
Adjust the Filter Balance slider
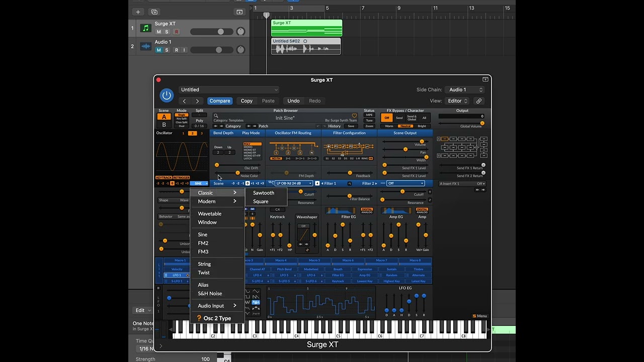pyautogui.click(x=350, y=196)
